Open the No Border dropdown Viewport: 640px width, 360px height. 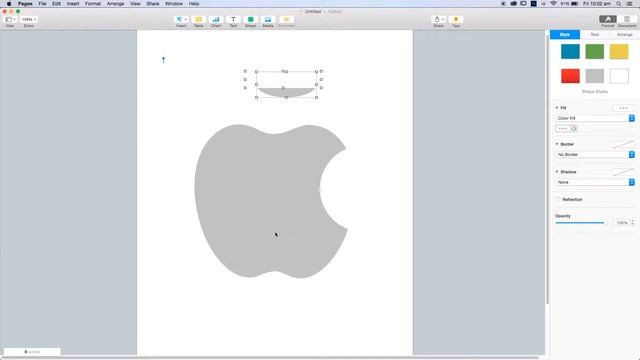pyautogui.click(x=595, y=154)
